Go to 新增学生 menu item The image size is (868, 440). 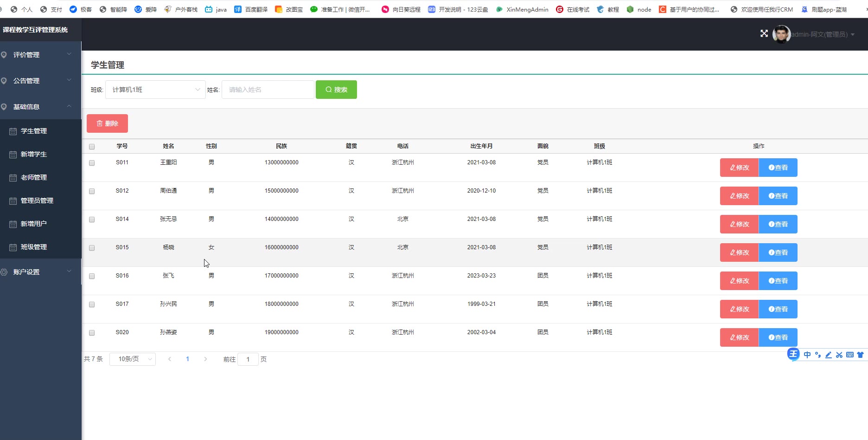[x=33, y=154]
